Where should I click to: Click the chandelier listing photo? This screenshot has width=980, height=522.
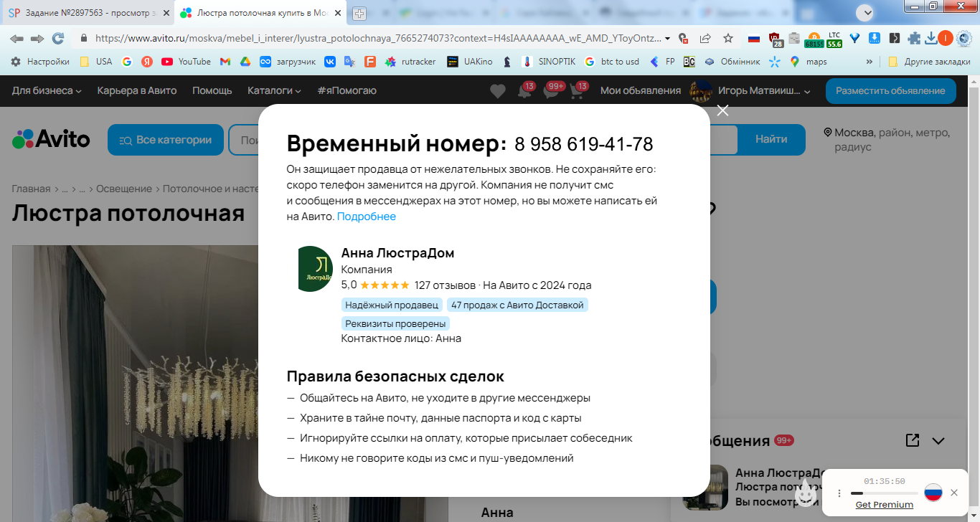coord(135,384)
